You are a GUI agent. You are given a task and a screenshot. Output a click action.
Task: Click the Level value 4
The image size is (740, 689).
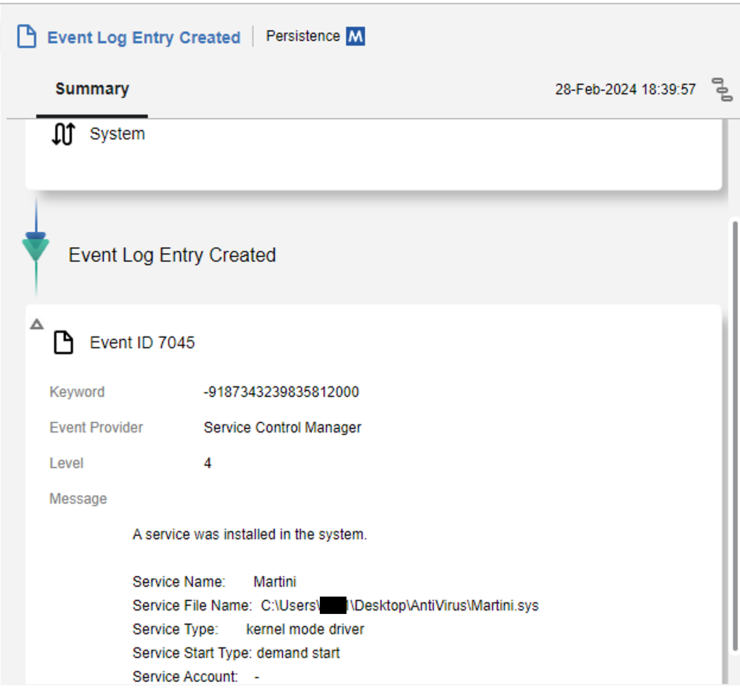point(208,464)
